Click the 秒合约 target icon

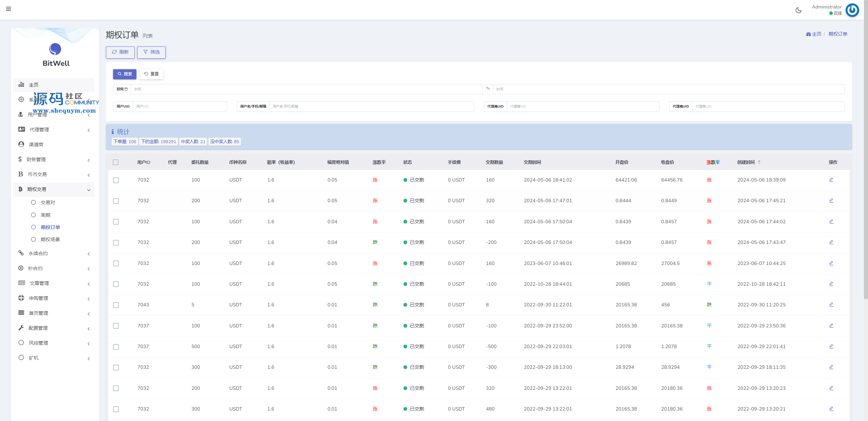point(21,268)
